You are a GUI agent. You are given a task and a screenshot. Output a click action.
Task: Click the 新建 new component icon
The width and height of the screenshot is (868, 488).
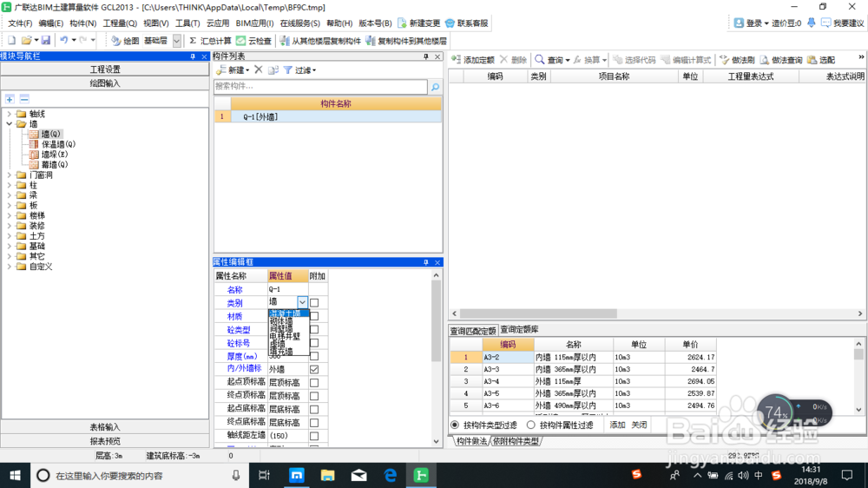pyautogui.click(x=221, y=70)
